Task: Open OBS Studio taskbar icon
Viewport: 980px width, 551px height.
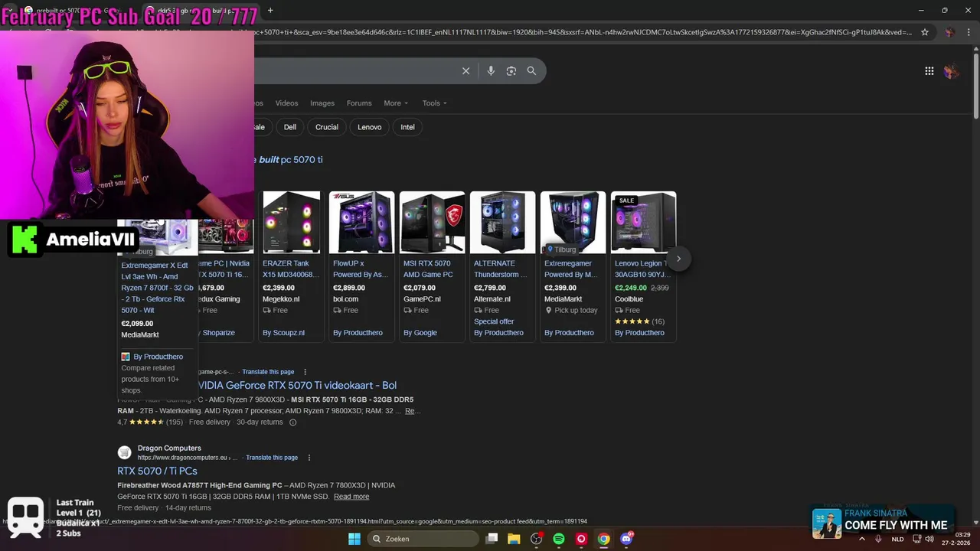Action: pyautogui.click(x=536, y=539)
